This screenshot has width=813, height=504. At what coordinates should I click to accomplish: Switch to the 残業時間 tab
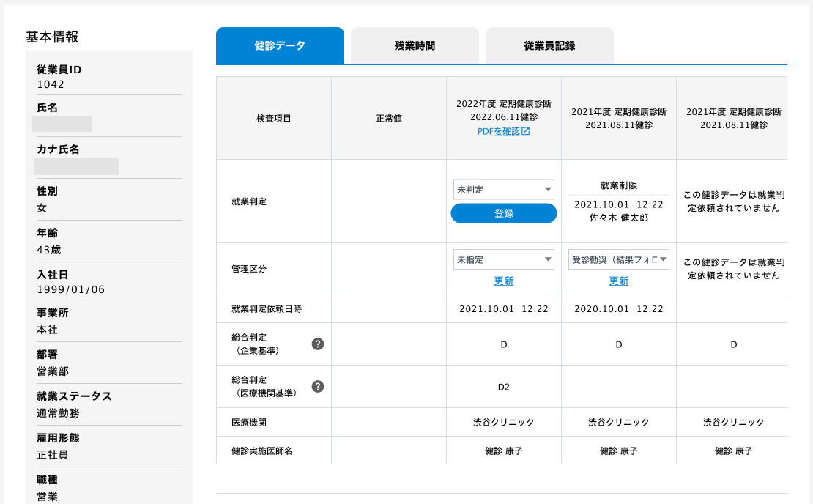coord(415,45)
